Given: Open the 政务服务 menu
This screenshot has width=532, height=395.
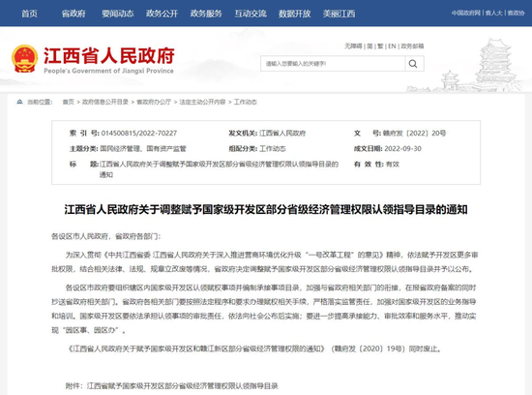Looking at the screenshot, I should (206, 14).
